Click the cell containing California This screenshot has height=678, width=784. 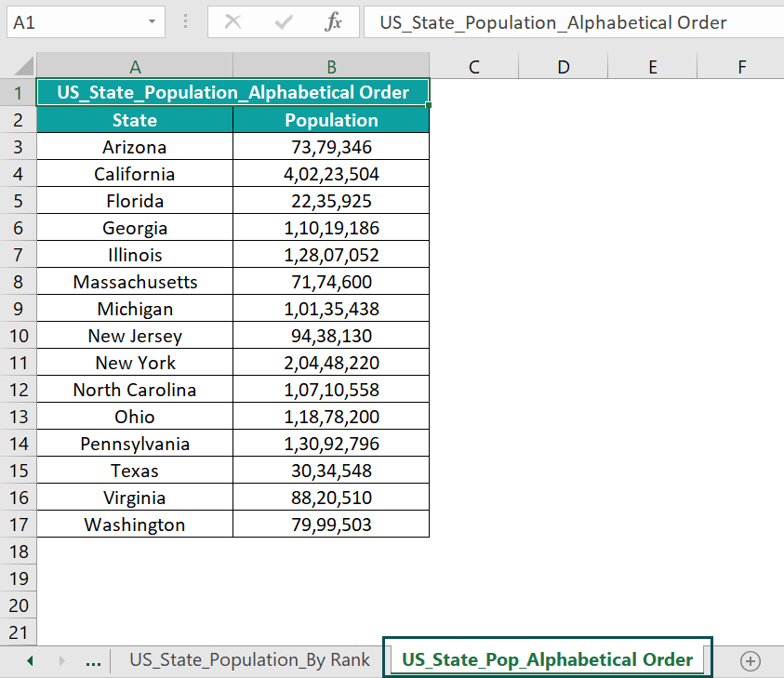click(135, 173)
